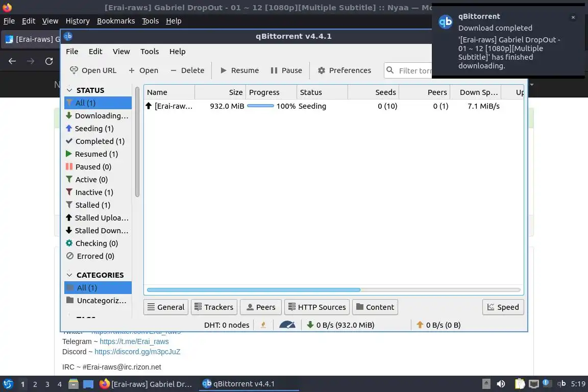
Task: Select the Inactive (1) filter
Action: click(x=98, y=192)
